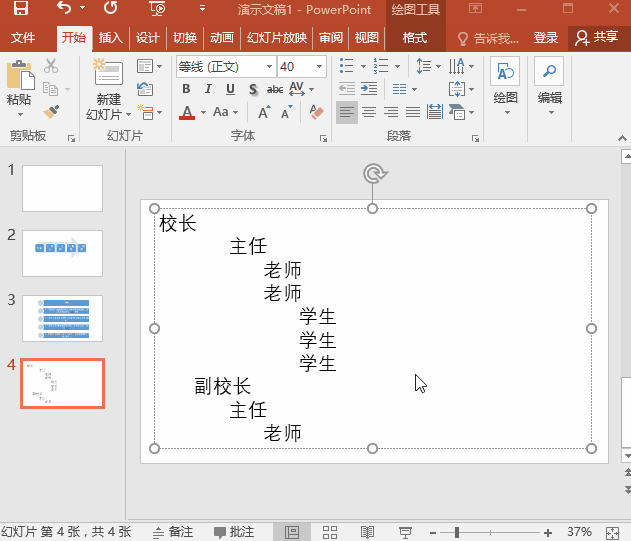Image resolution: width=631 pixels, height=541 pixels.
Task: Toggle Bold formatting
Action: [x=186, y=89]
